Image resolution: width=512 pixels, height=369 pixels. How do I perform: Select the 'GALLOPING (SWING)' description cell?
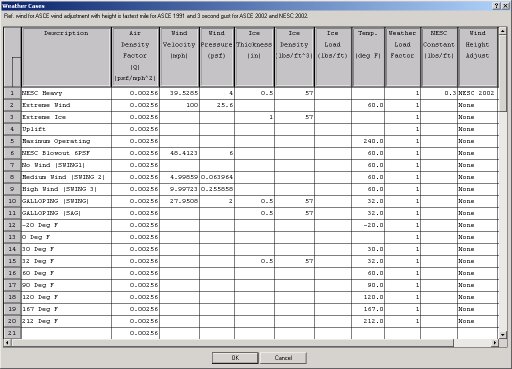[x=66, y=201]
